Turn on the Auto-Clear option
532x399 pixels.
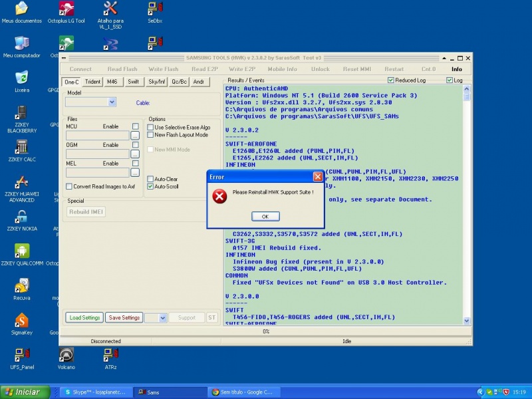pyautogui.click(x=150, y=179)
